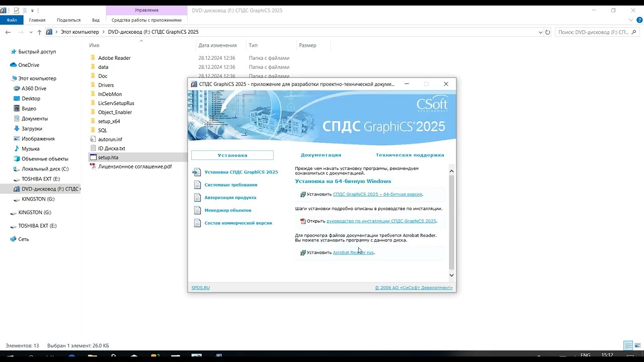Click the installer scrollbar up arrow
644x362 pixels.
pos(451,171)
